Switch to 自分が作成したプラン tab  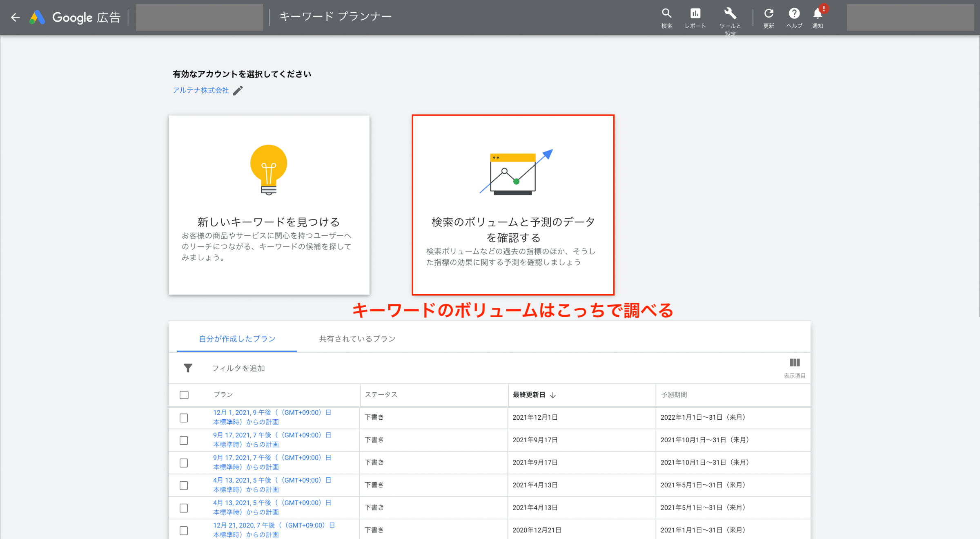(x=237, y=339)
